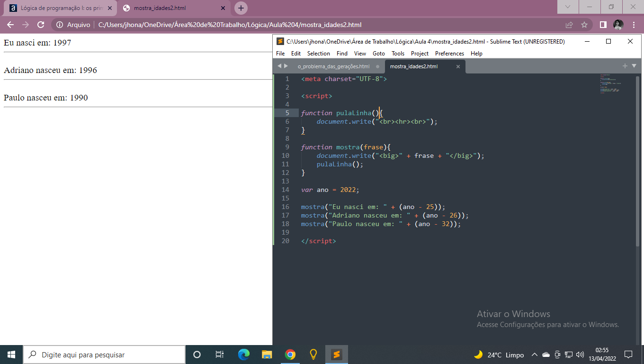Close the mostra_idades2.html Chrome tab
This screenshot has height=364, width=644.
[223, 8]
